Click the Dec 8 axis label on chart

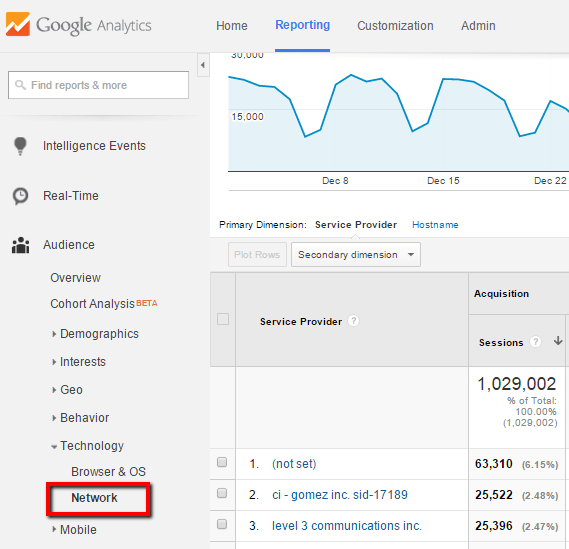tap(335, 181)
